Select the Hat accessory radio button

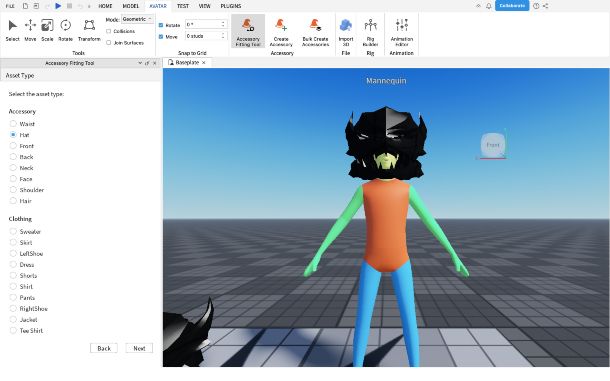13,135
